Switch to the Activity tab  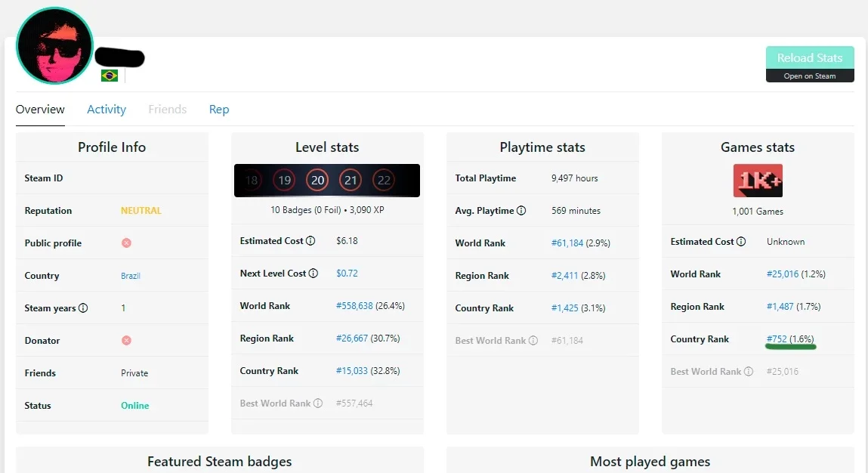pyautogui.click(x=107, y=109)
